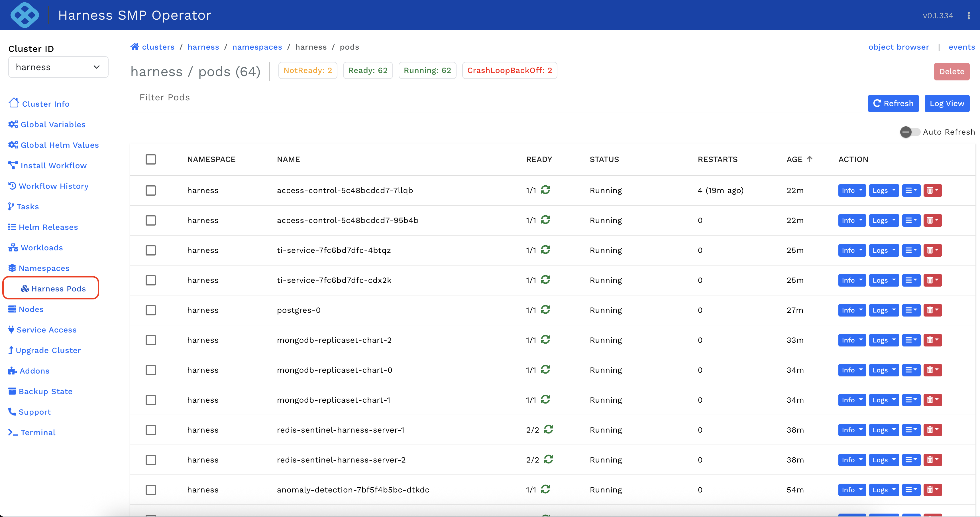Tick the select-all checkbox in the table header
980x517 pixels.
[151, 159]
